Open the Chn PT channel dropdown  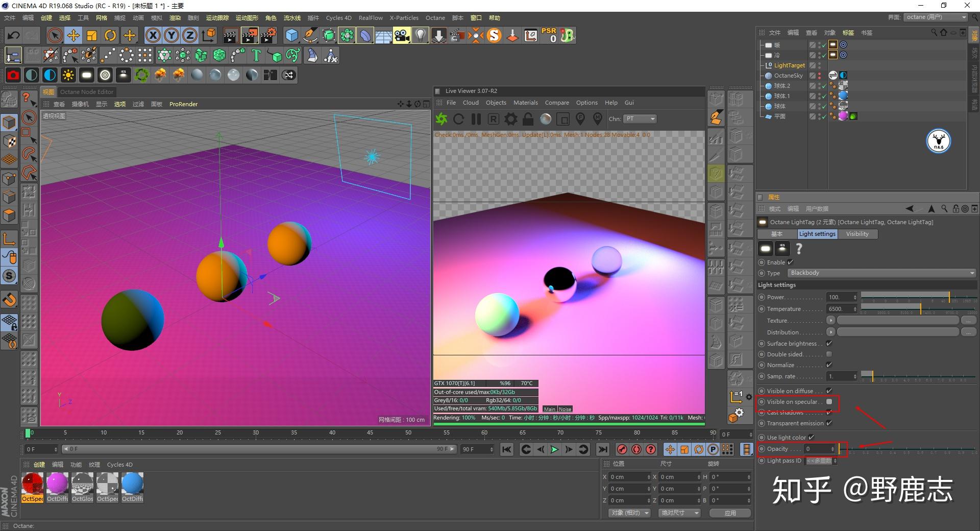coord(640,119)
